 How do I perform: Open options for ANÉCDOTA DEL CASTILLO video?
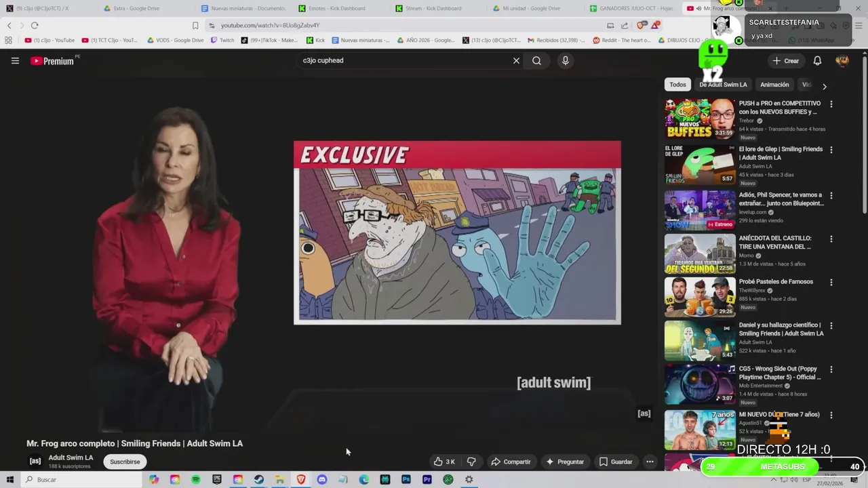click(831, 239)
